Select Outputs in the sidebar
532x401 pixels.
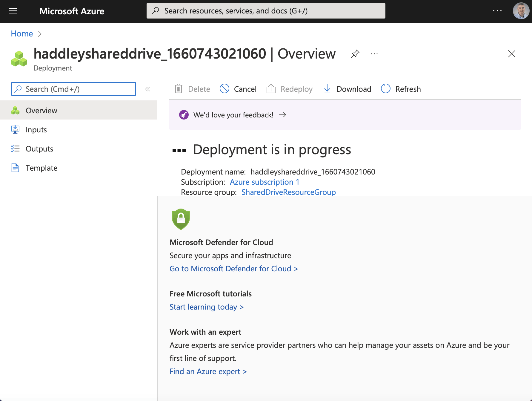[39, 149]
